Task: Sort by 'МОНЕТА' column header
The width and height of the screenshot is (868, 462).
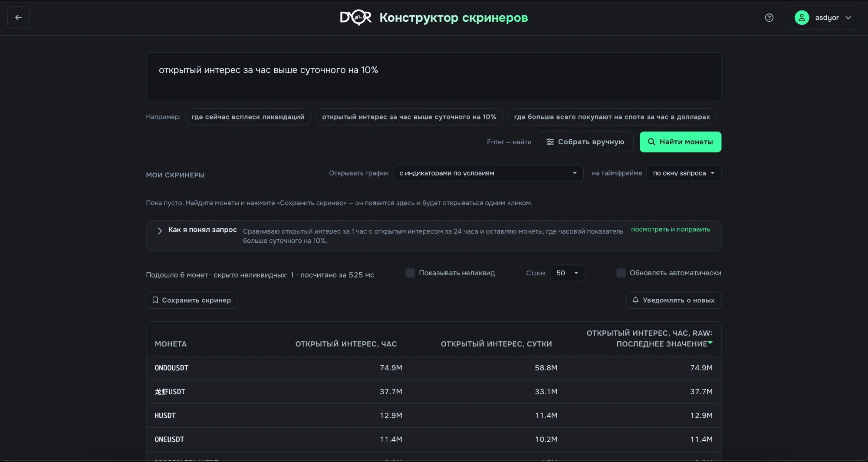Action: tap(171, 344)
